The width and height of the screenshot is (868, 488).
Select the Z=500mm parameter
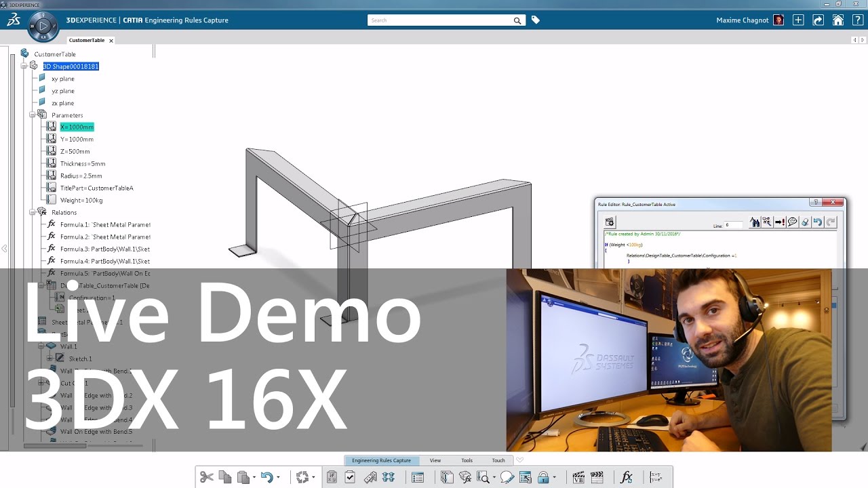pyautogui.click(x=75, y=151)
